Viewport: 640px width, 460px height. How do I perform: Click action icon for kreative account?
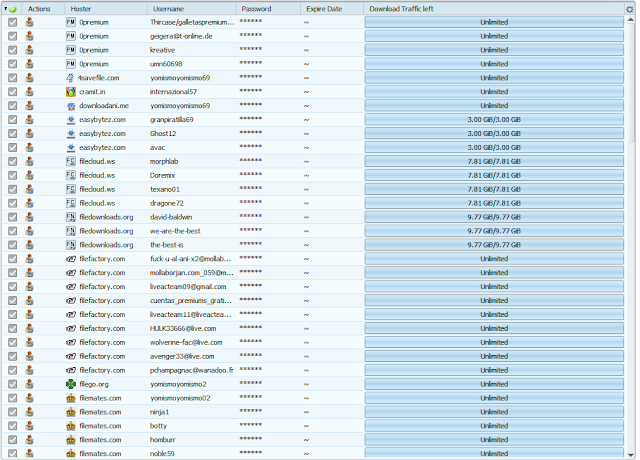click(x=29, y=50)
